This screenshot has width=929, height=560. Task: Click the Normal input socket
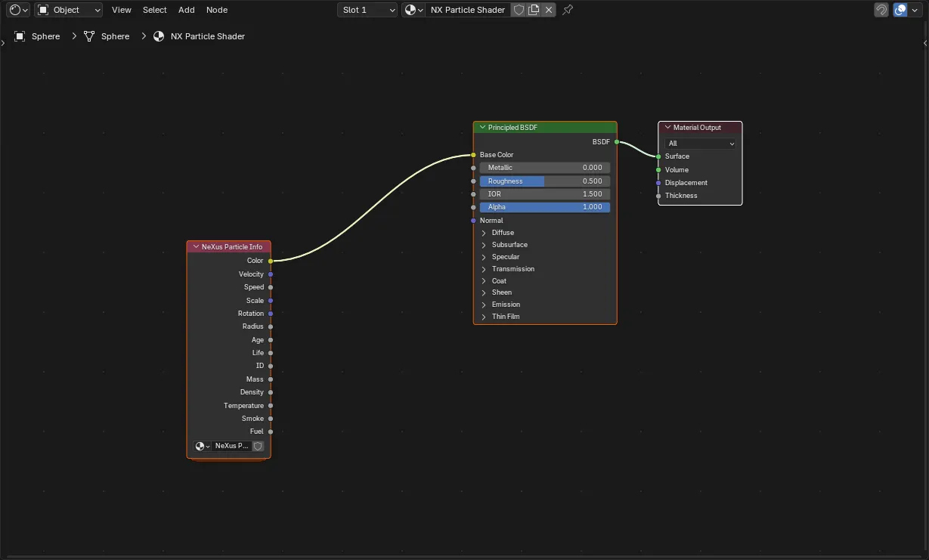[x=473, y=221]
